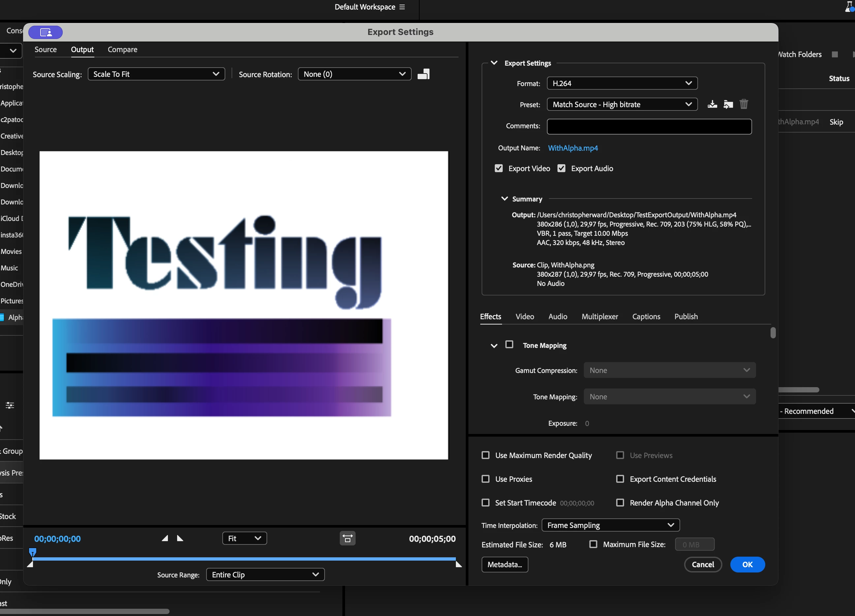Enable Render Alpha Channel Only

click(620, 503)
